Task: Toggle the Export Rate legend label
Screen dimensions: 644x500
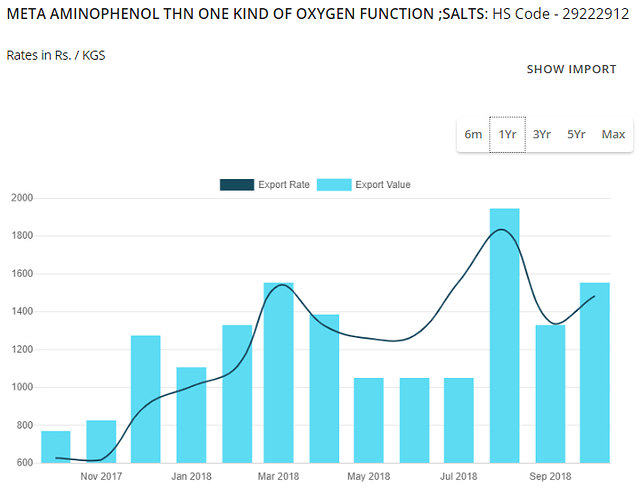Action: (x=284, y=184)
